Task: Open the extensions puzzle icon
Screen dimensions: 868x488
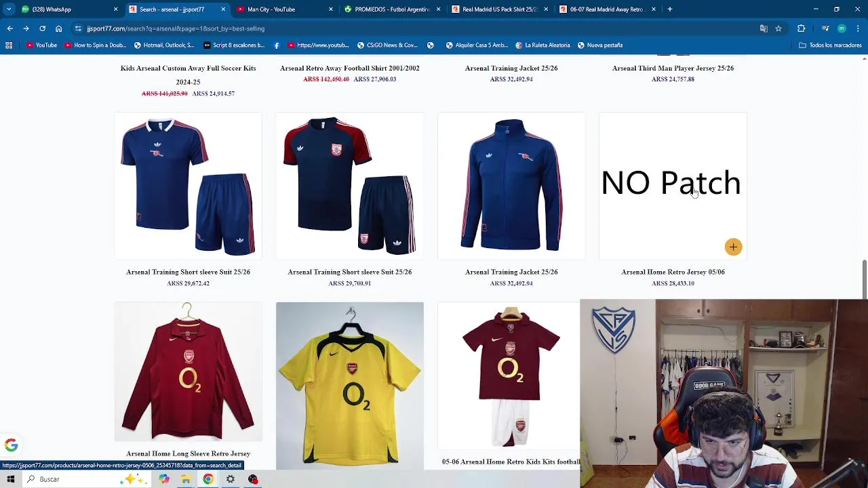Action: coord(801,28)
